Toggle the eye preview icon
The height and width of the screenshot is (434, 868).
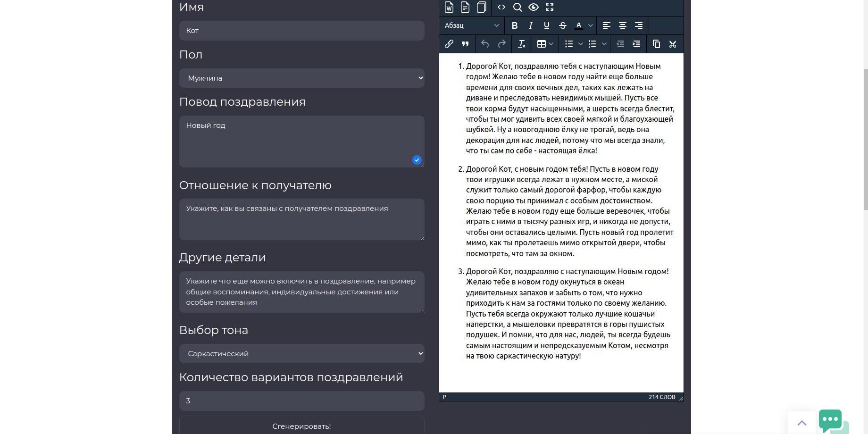(534, 7)
